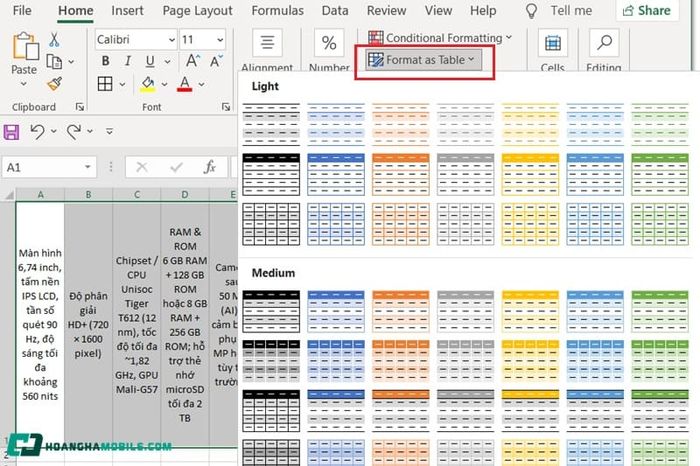Click the formula bar Cancel X
This screenshot has height=466, width=700.
click(x=142, y=167)
